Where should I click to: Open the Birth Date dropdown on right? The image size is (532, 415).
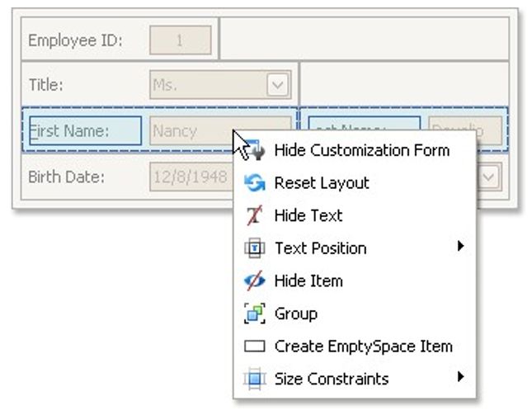(489, 176)
